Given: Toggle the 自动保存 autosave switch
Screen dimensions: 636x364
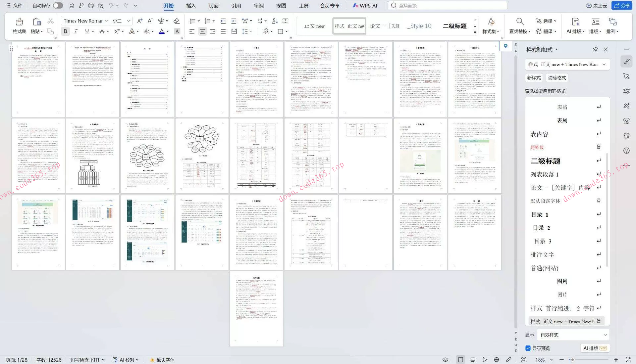Looking at the screenshot, I should click(x=58, y=5).
